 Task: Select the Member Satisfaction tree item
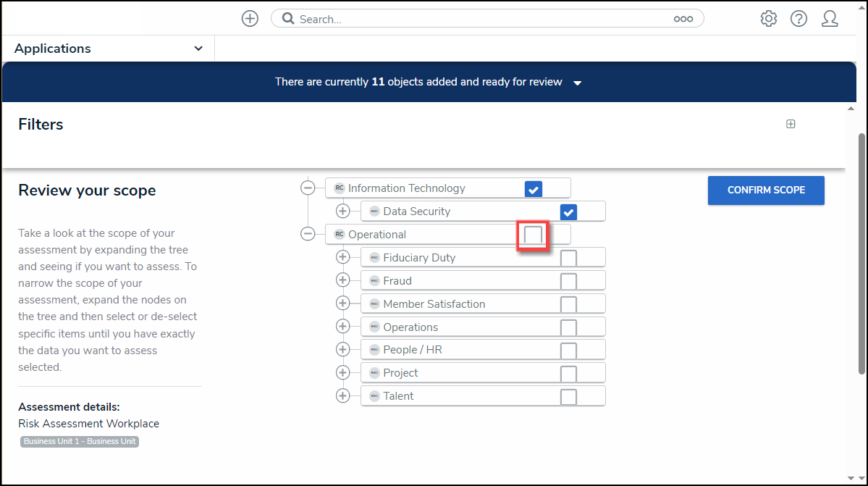click(x=434, y=304)
